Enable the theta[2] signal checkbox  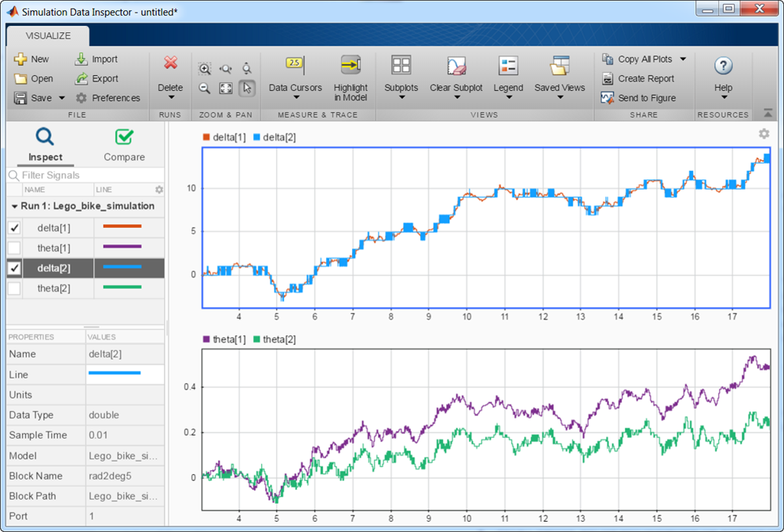[14, 288]
